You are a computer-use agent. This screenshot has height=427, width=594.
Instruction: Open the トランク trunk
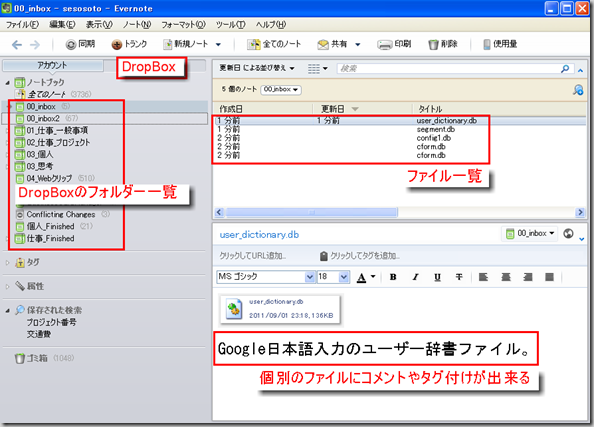129,44
